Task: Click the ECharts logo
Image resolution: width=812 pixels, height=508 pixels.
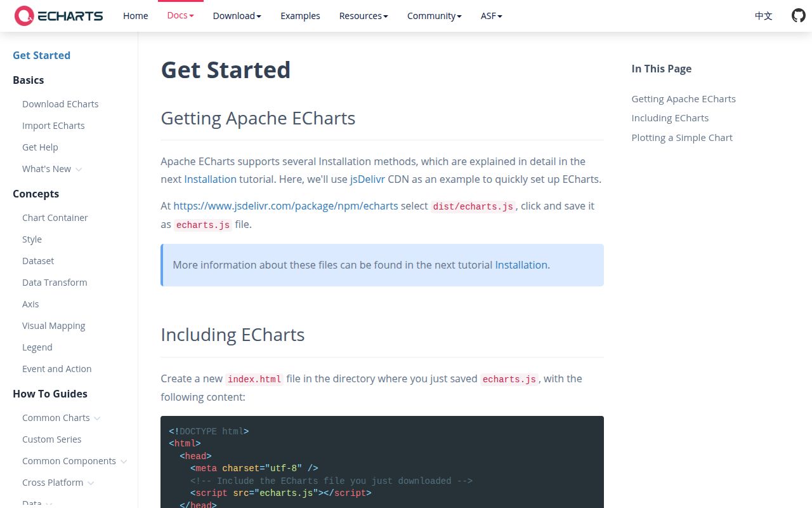Action: point(58,16)
